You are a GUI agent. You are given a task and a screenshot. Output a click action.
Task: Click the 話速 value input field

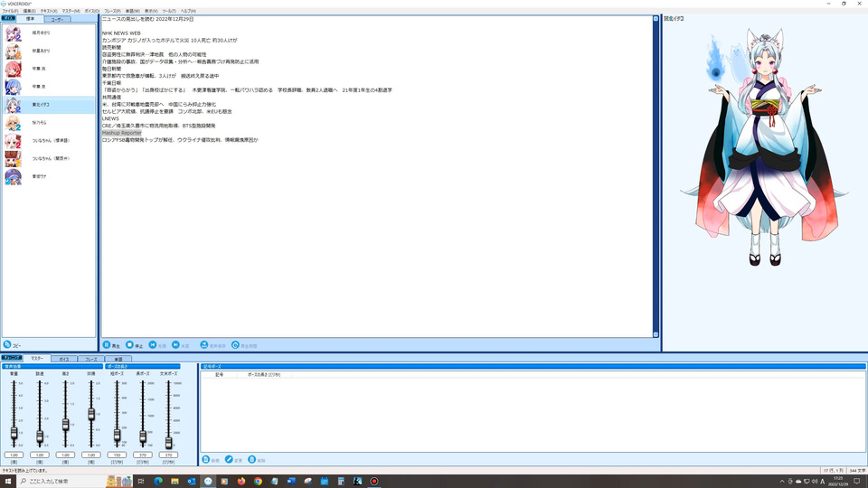(x=40, y=455)
